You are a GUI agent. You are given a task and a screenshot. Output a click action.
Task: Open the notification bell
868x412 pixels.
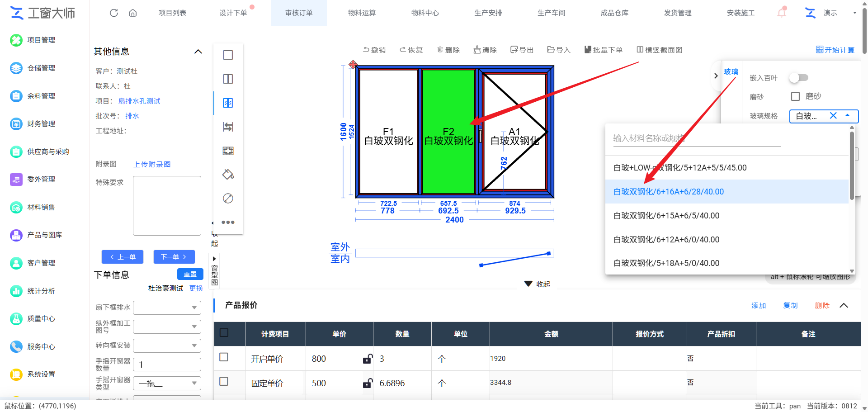tap(782, 13)
